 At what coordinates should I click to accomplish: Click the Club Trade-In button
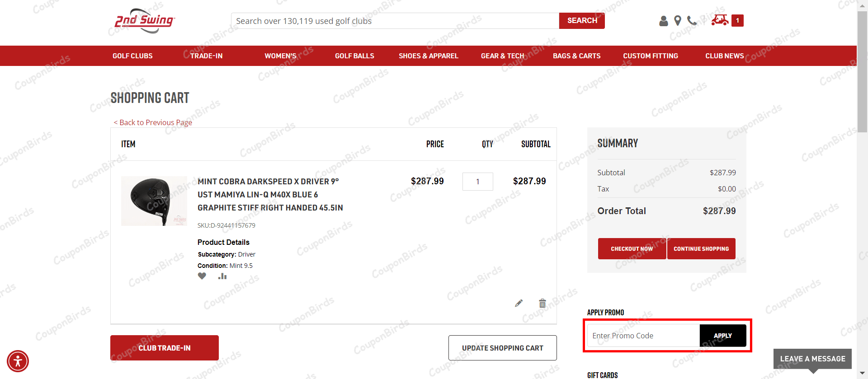coord(165,348)
